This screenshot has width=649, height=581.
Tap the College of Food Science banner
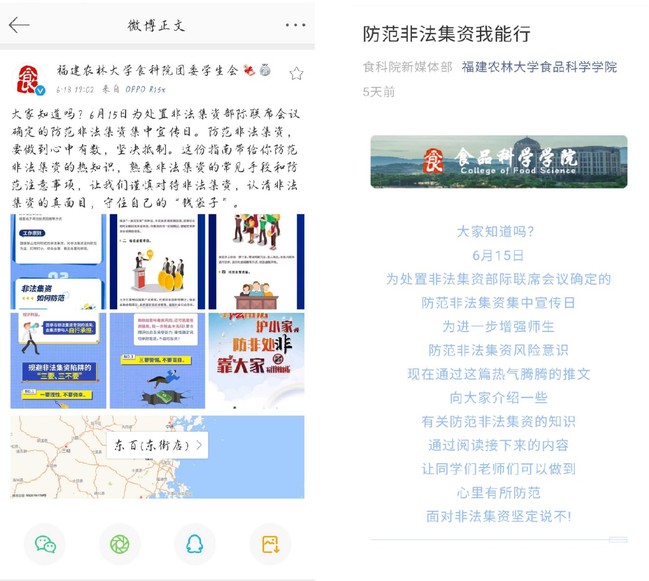click(x=498, y=162)
